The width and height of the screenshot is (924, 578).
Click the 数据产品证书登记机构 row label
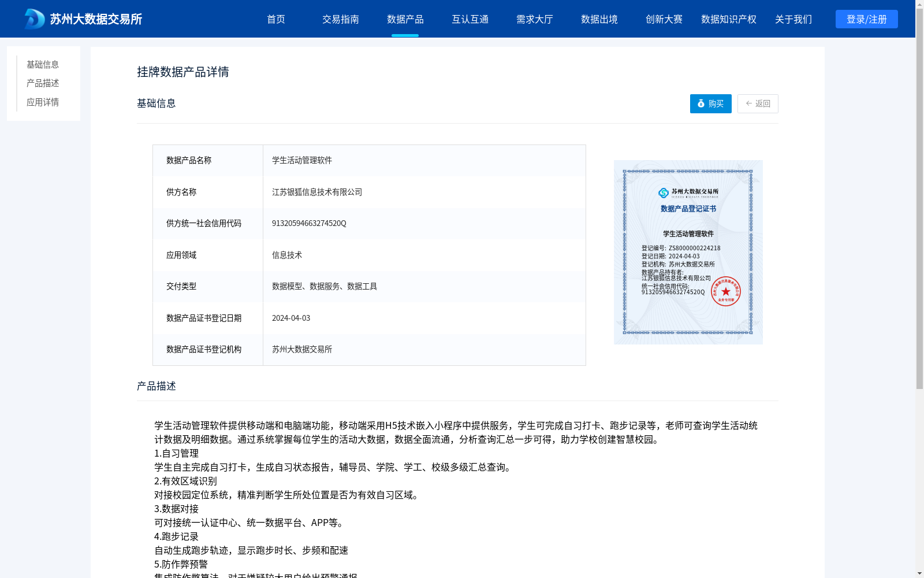pyautogui.click(x=204, y=349)
